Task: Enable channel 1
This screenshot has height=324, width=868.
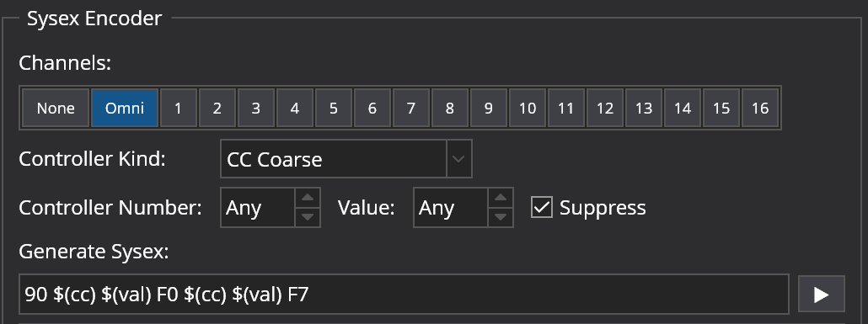Action: click(179, 108)
